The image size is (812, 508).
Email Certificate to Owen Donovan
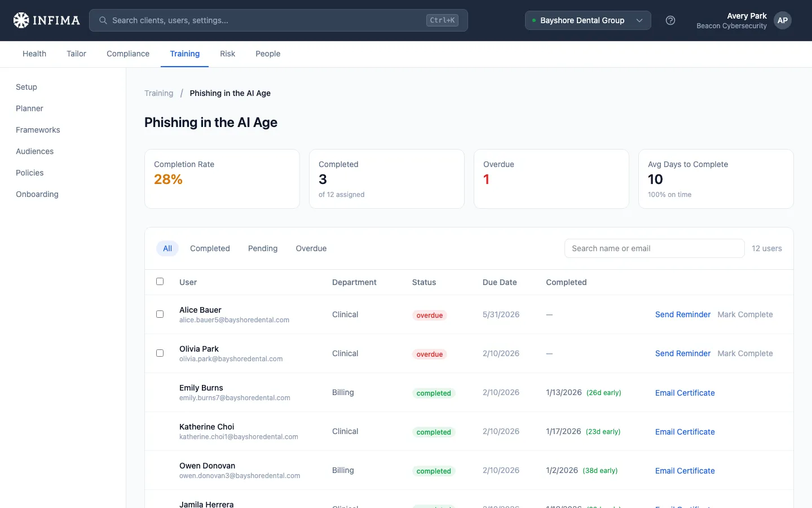[x=685, y=471]
